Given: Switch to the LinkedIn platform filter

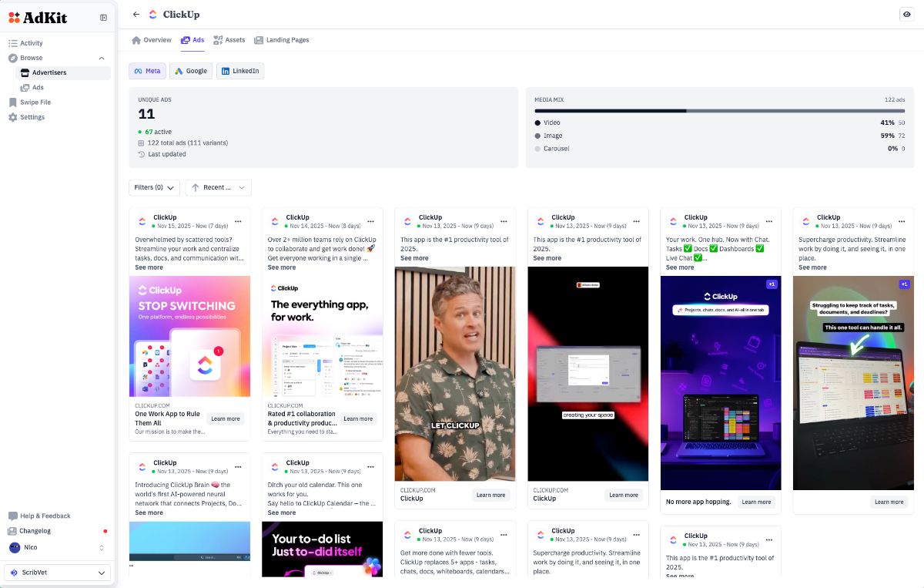Looking at the screenshot, I should pyautogui.click(x=239, y=71).
